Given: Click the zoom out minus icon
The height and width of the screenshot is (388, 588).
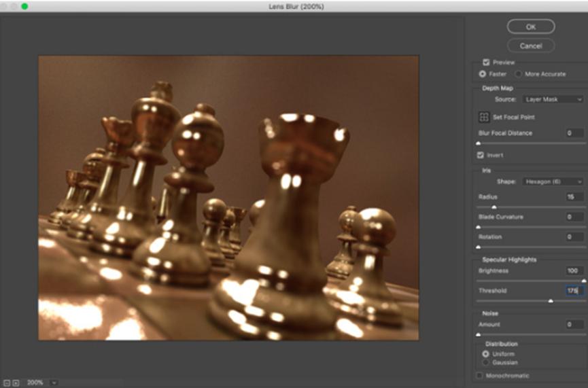Looking at the screenshot, I should [6, 383].
